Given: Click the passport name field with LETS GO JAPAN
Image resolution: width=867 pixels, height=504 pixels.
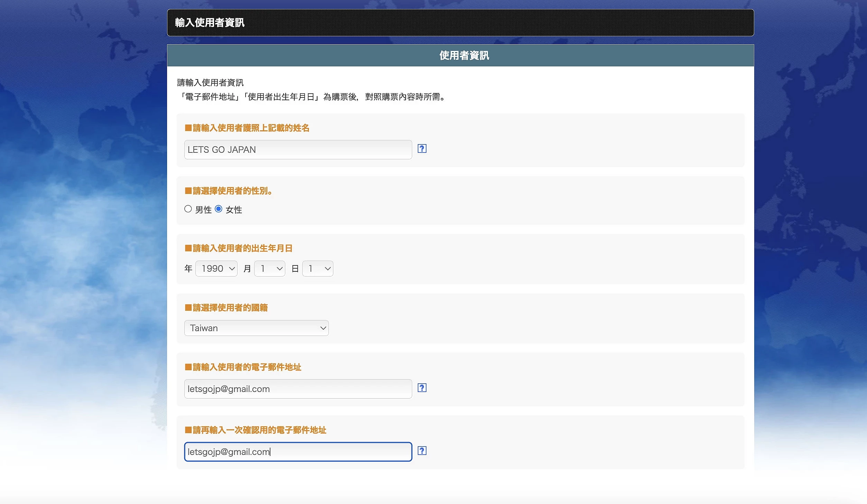Looking at the screenshot, I should click(x=298, y=150).
